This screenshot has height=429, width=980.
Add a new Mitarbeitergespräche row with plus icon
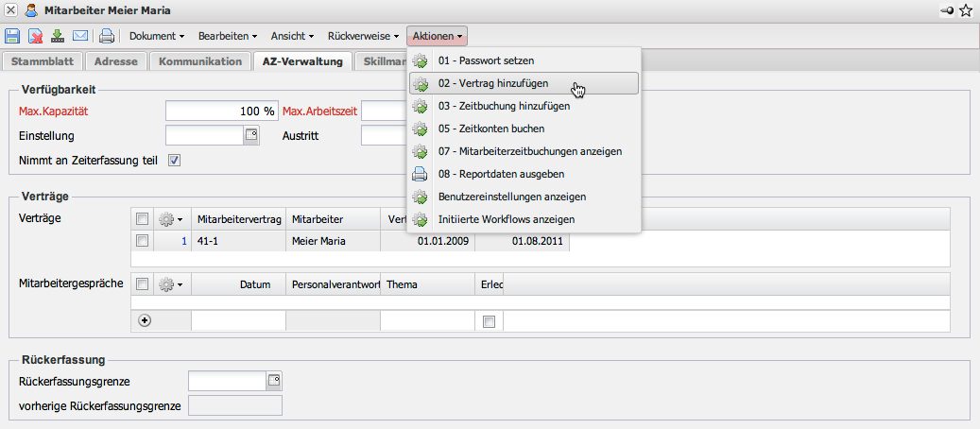(x=145, y=320)
